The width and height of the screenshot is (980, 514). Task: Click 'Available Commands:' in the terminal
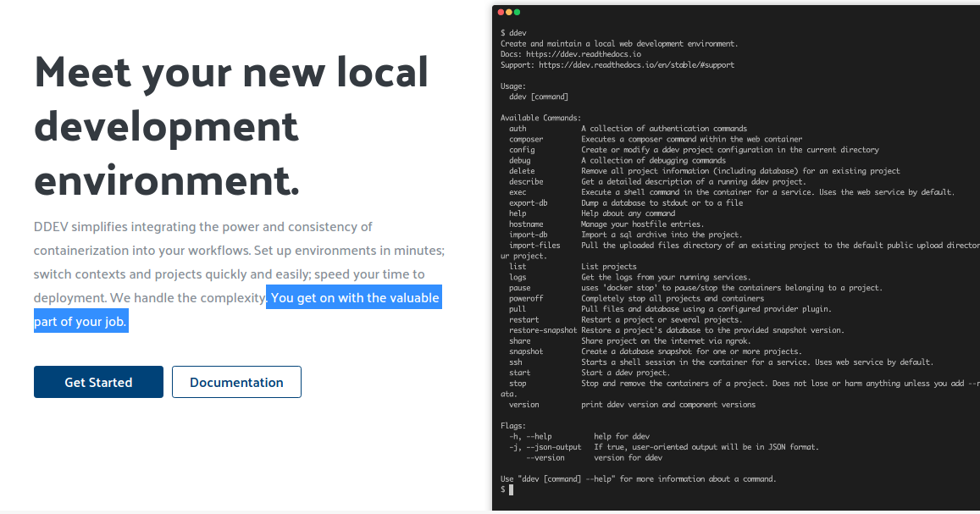tap(540, 118)
